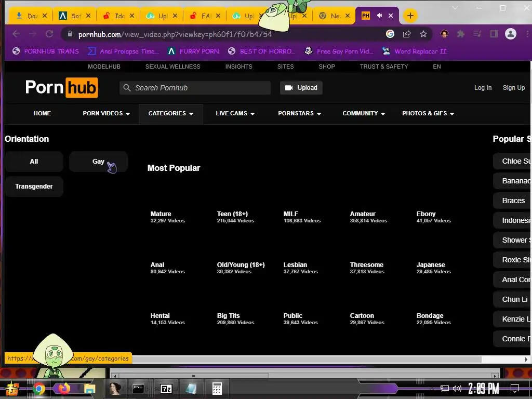Select the All orientation button
The width and height of the screenshot is (532, 399).
(34, 162)
